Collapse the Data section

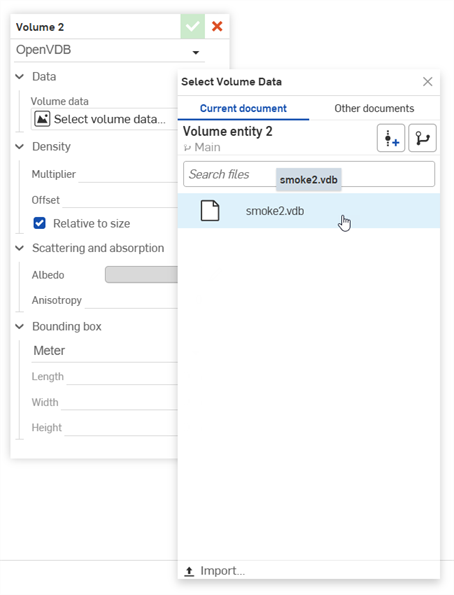point(19,77)
